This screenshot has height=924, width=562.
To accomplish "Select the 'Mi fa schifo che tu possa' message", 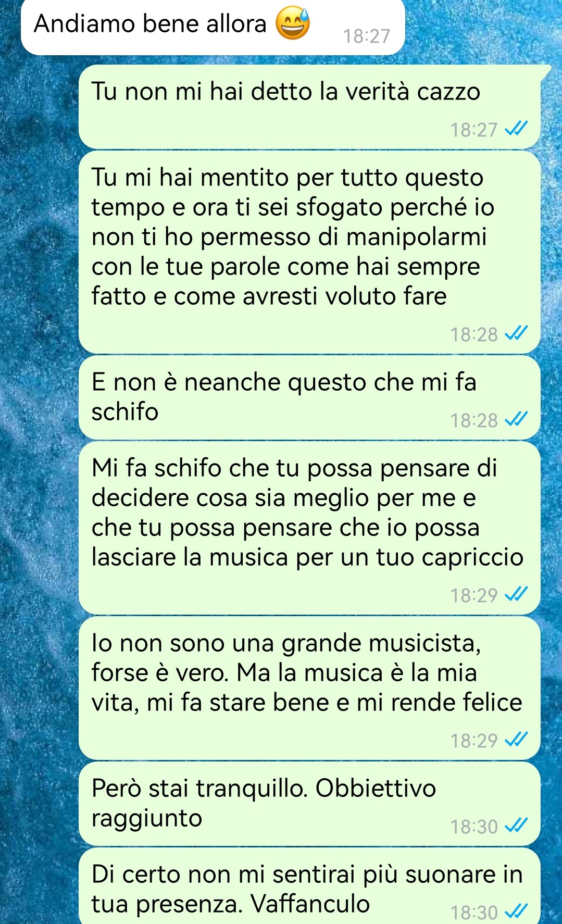I will 309,528.
